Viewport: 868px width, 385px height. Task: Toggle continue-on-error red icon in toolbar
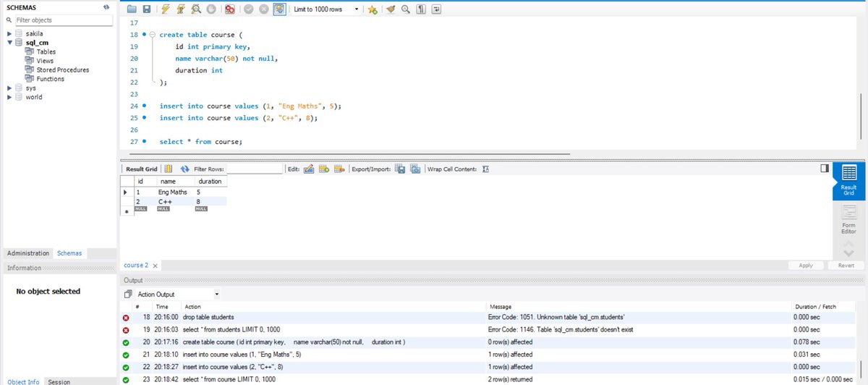coord(229,9)
